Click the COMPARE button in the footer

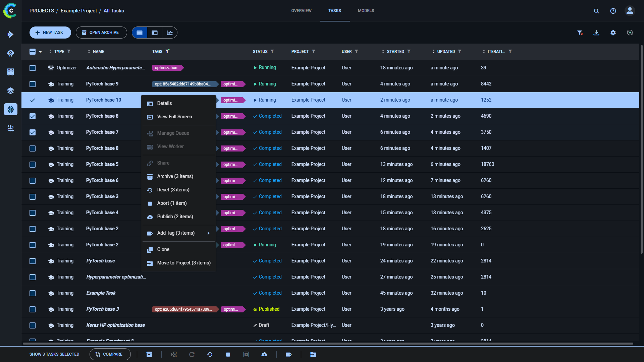110,354
